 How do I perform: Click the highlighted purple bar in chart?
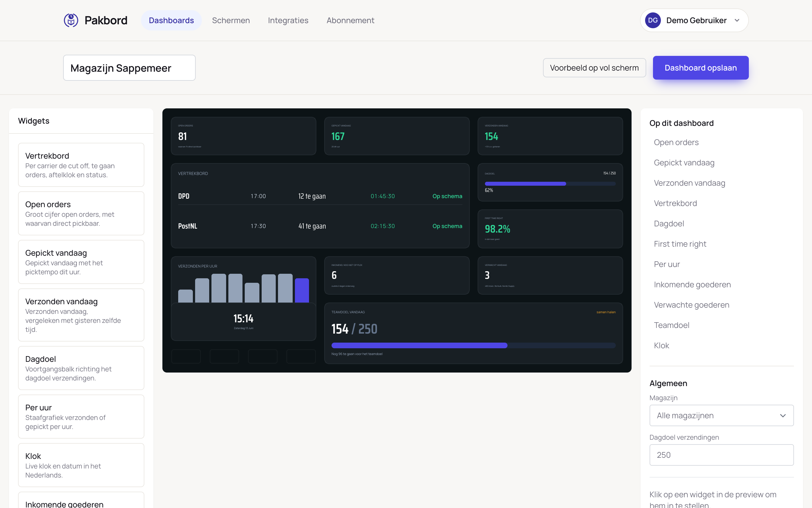pyautogui.click(x=302, y=290)
